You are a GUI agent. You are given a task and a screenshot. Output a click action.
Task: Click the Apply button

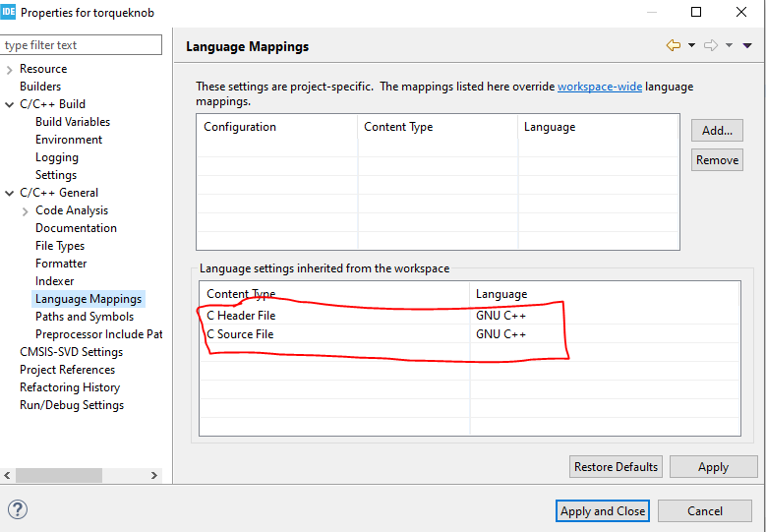(713, 466)
